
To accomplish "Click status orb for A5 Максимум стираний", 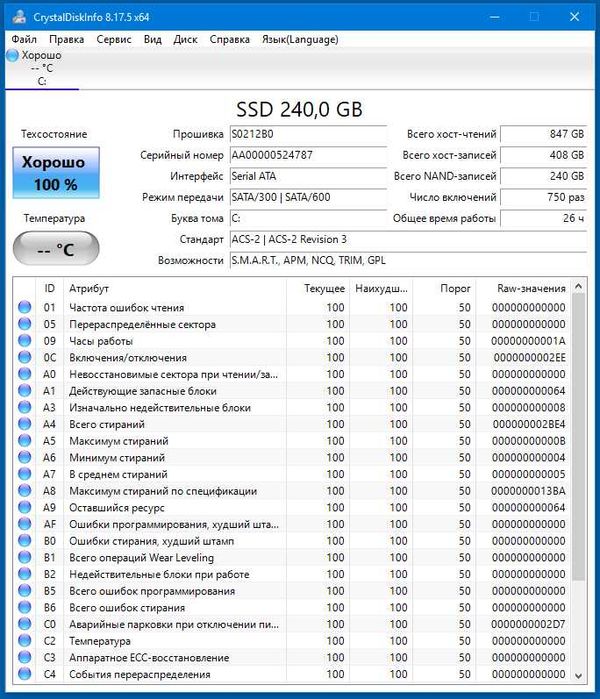I will click(x=25, y=440).
